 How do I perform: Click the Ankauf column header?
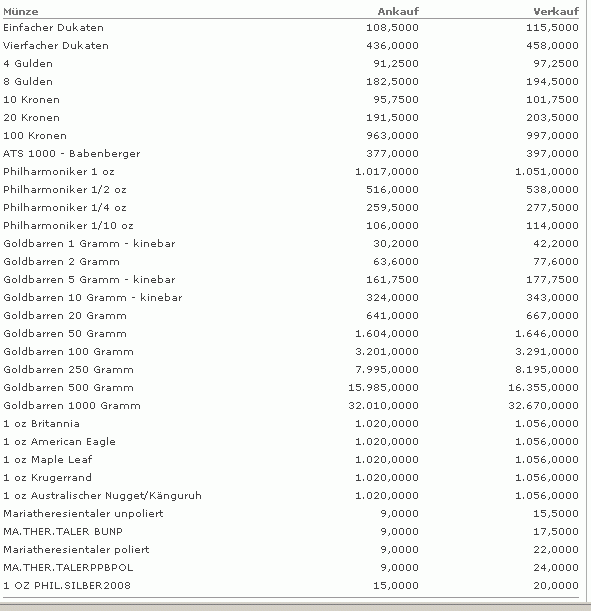[398, 12]
